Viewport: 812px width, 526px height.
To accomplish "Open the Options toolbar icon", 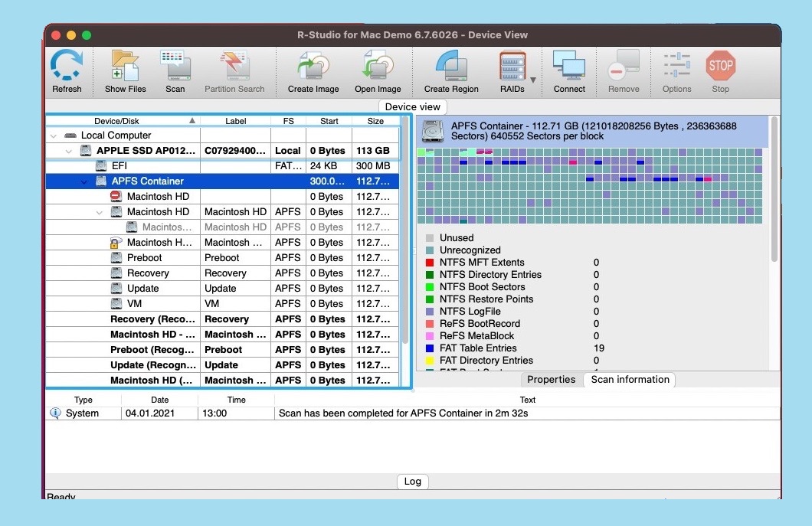I will coord(676,67).
